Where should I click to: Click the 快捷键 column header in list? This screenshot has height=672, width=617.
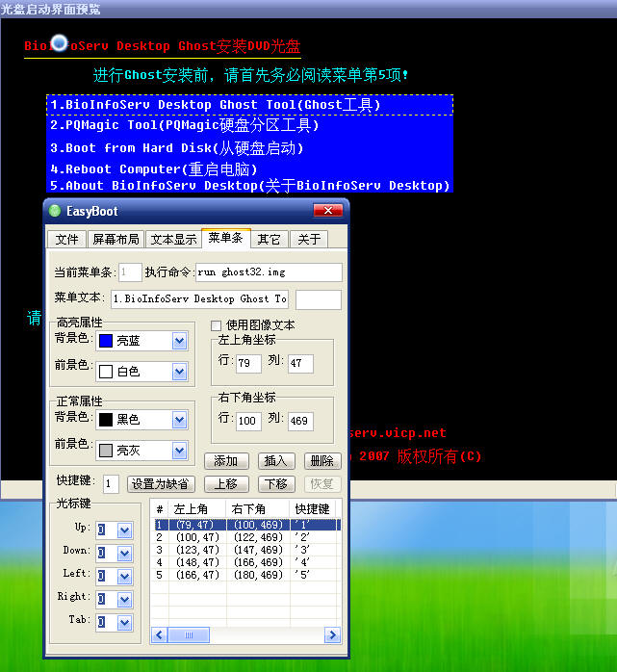pos(313,509)
